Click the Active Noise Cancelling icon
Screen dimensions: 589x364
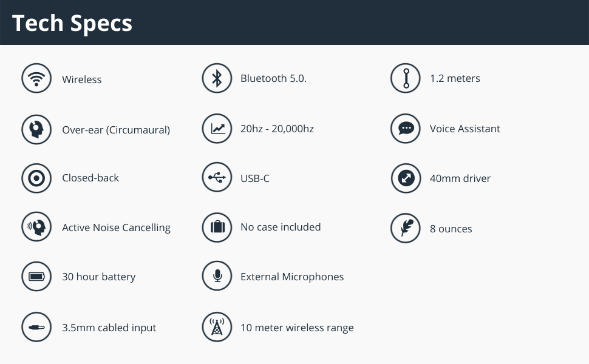[36, 227]
